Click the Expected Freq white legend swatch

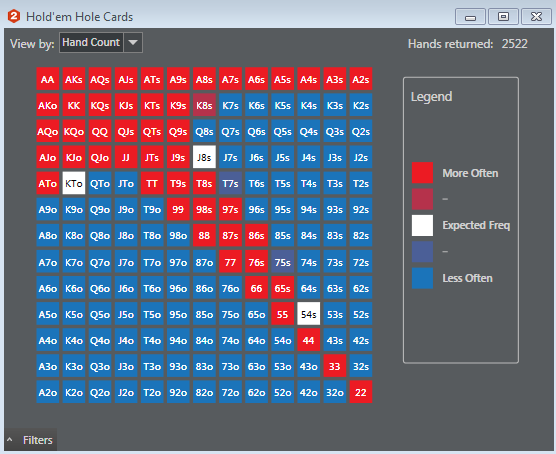point(422,225)
